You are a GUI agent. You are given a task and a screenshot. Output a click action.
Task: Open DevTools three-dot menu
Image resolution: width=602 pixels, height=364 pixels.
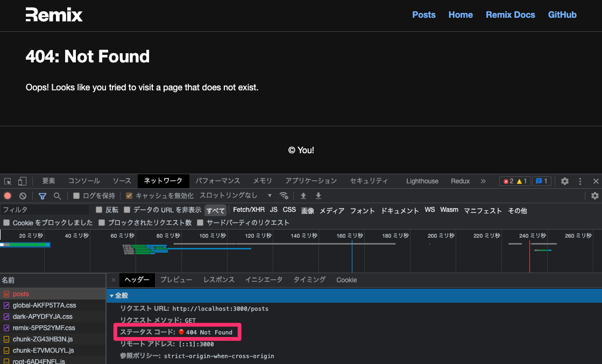tap(580, 181)
